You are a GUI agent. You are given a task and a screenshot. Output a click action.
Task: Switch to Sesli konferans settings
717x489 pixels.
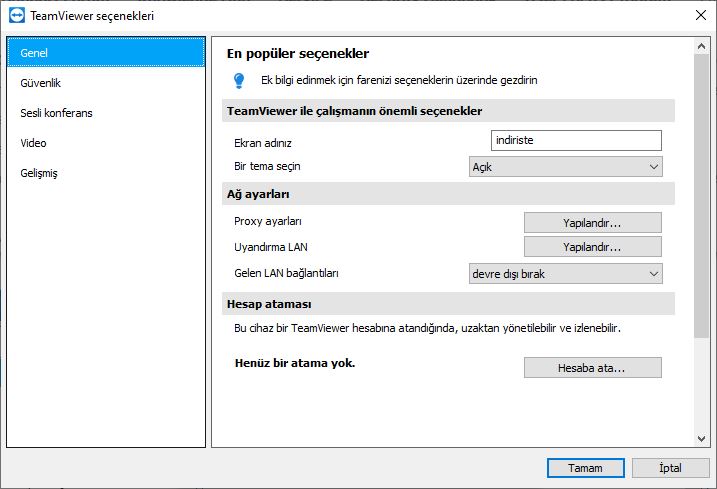pos(106,113)
